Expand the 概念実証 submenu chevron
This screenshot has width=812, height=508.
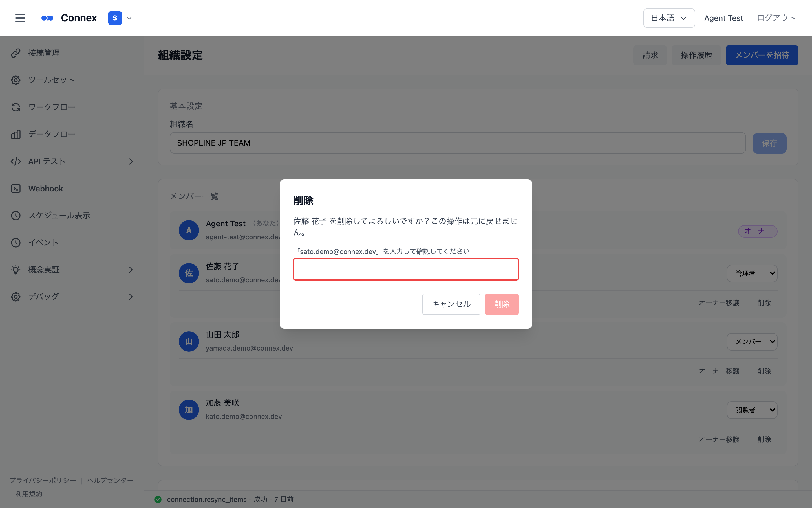click(x=131, y=270)
